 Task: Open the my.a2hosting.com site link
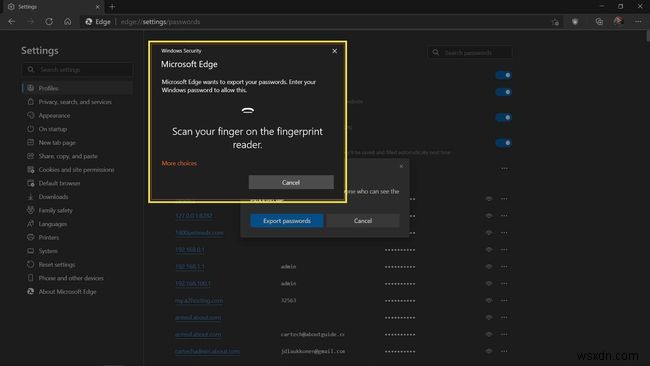(199, 301)
